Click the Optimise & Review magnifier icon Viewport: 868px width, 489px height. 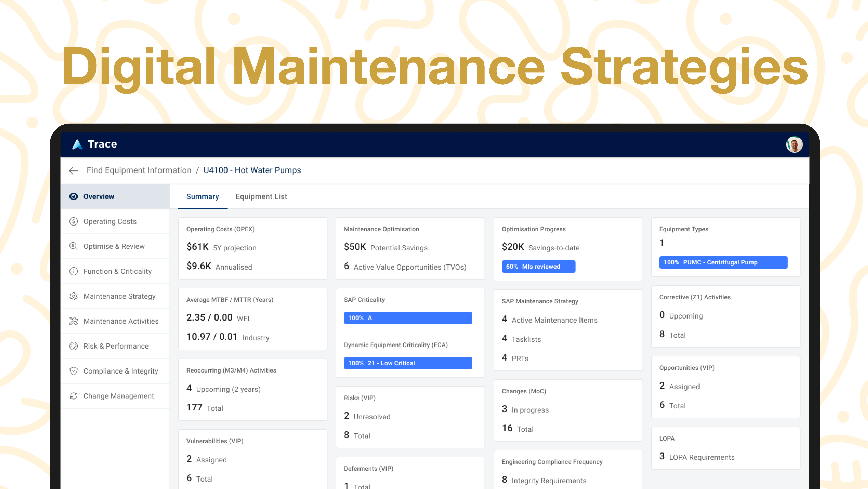[x=73, y=246]
